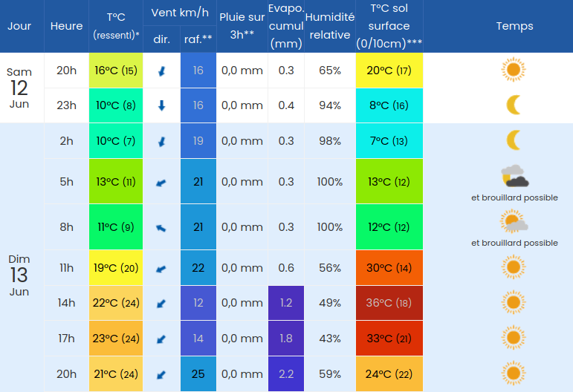The height and width of the screenshot is (392, 573).
Task: Click the wind direction arrow at Dim 20h
Action: click(161, 375)
